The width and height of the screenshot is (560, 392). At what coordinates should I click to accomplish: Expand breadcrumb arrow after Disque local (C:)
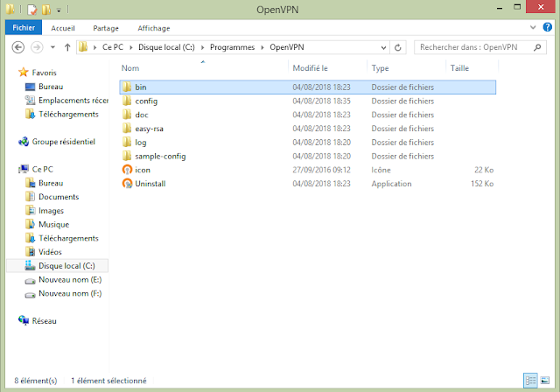(x=202, y=47)
